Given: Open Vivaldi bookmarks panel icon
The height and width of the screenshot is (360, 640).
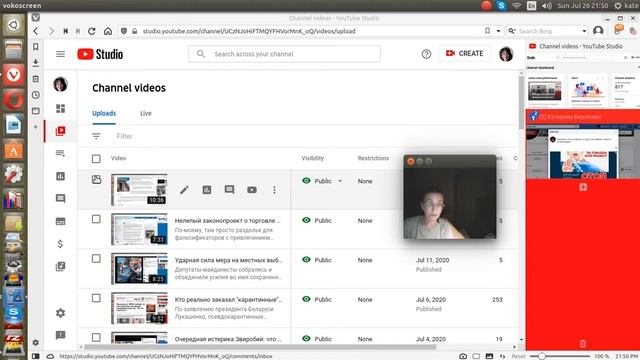Looking at the screenshot, I should (x=36, y=47).
